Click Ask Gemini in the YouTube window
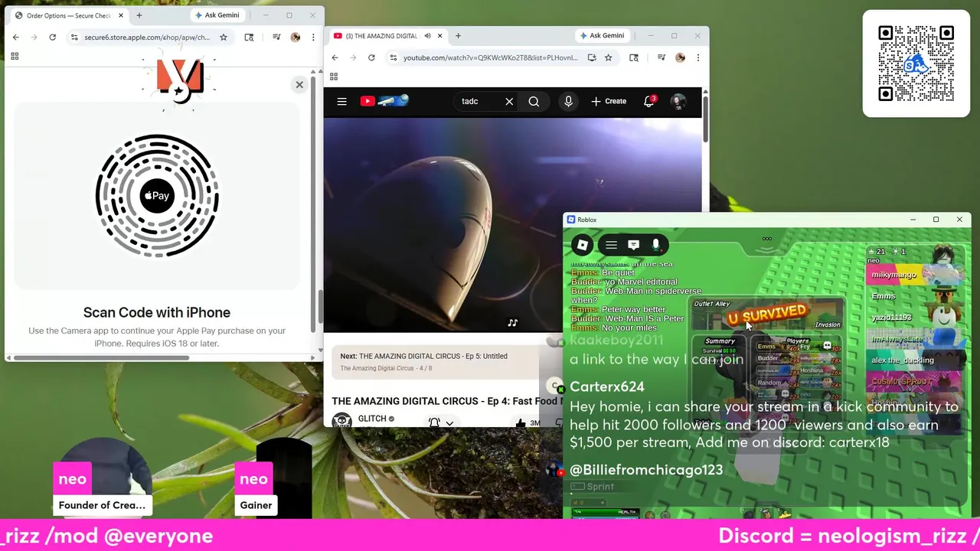 click(x=601, y=35)
